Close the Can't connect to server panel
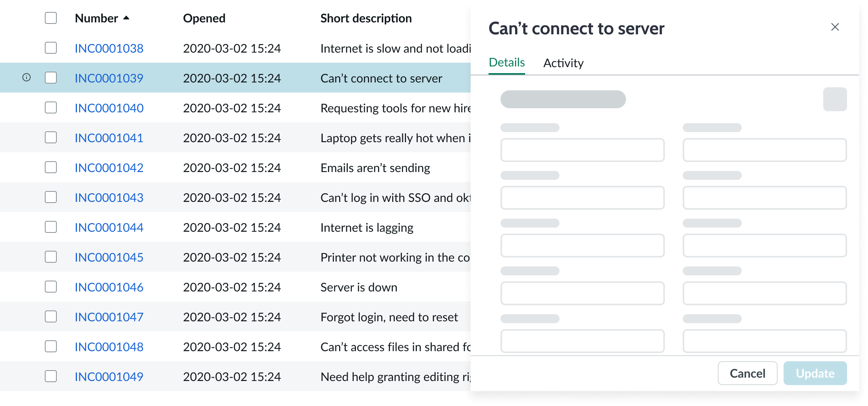Viewport: 868px width, 406px height. pos(835,27)
